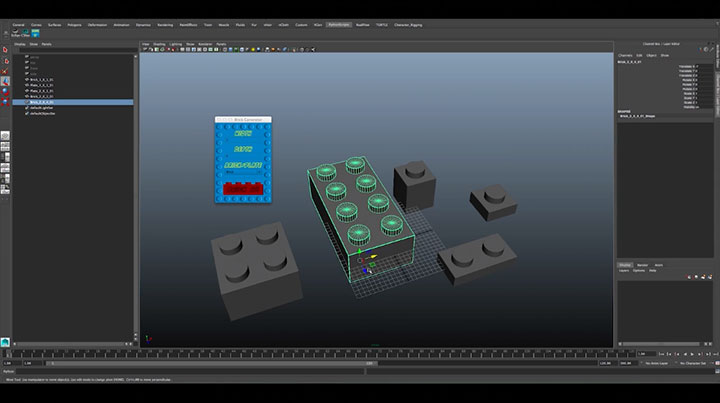Open the No Anim Layer dropdown
The width and height of the screenshot is (720, 403).
(x=657, y=363)
